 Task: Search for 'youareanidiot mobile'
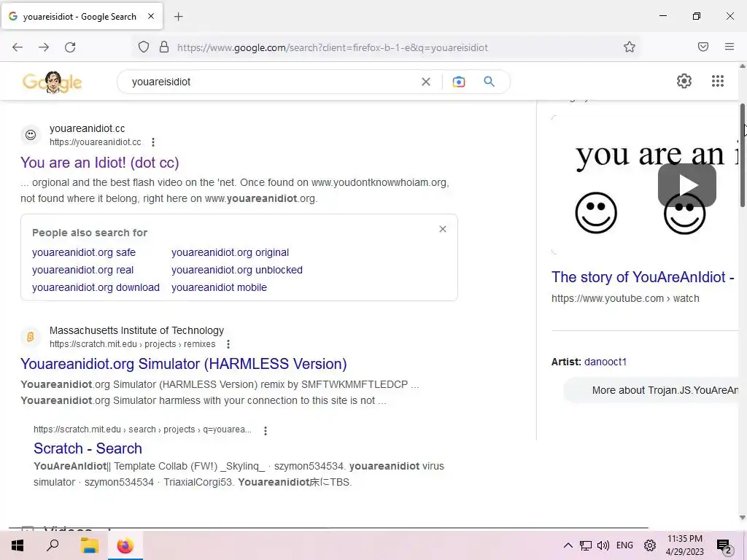219,287
